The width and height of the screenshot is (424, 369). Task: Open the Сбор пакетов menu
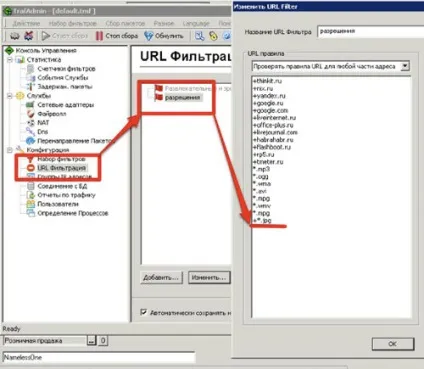pyautogui.click(x=125, y=23)
